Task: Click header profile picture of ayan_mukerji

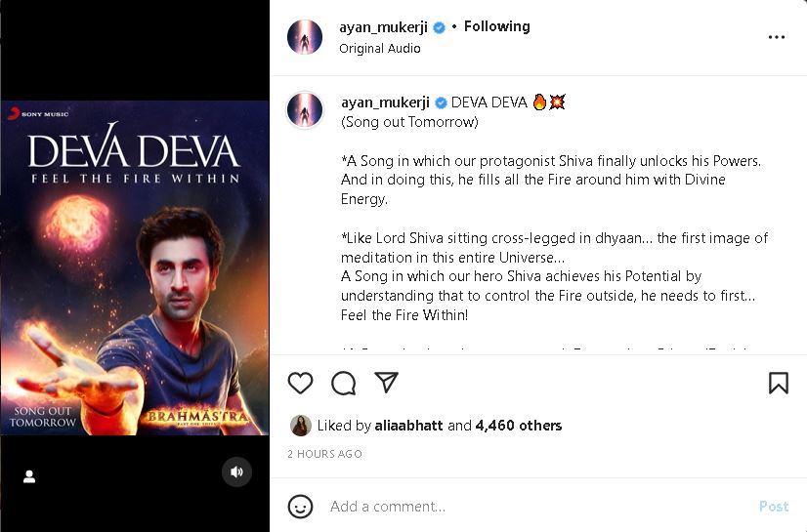Action: 305,37
